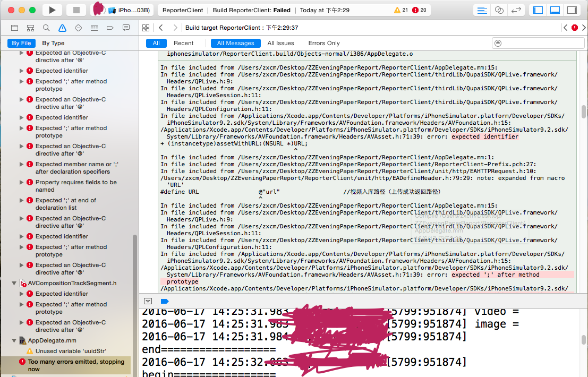This screenshot has height=377, width=588.
Task: Toggle the right utilities panel
Action: tap(572, 10)
